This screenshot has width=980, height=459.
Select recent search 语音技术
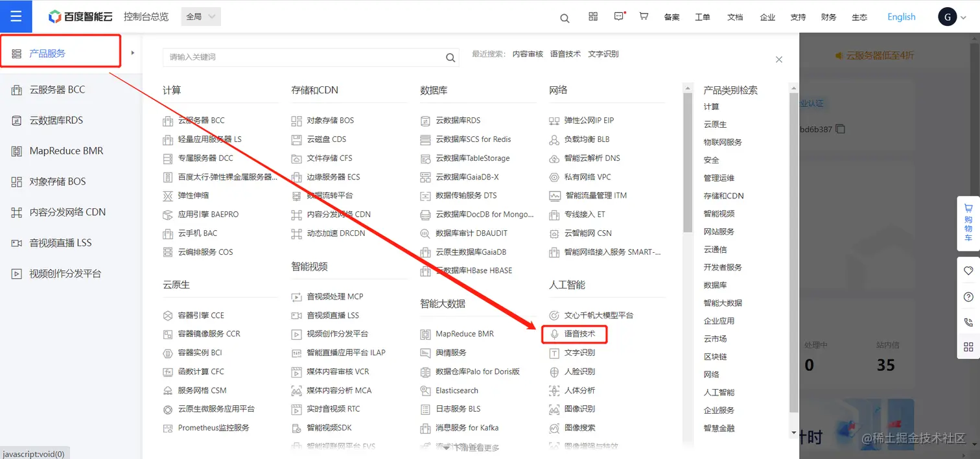click(566, 54)
